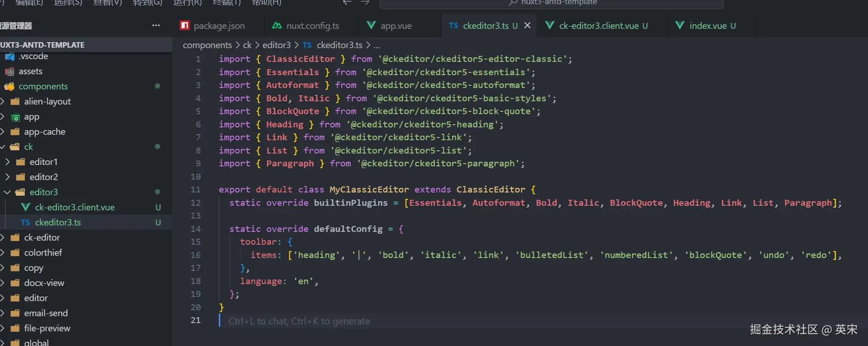Click the .vscode folder icon
This screenshot has height=346, width=868.
pyautogui.click(x=10, y=57)
